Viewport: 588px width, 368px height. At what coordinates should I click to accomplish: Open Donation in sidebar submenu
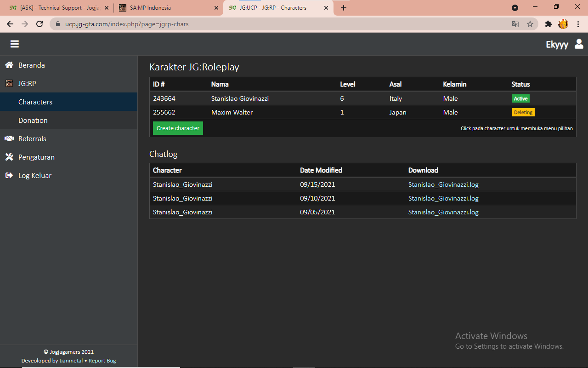(x=69, y=120)
